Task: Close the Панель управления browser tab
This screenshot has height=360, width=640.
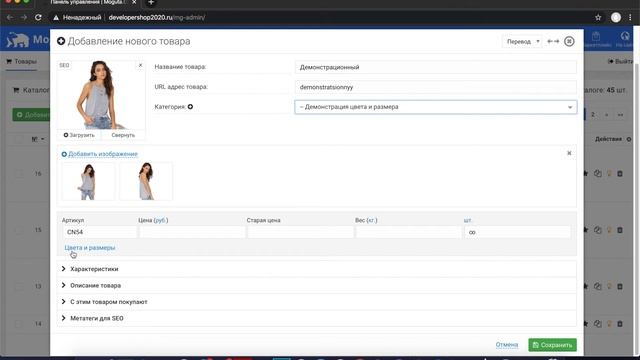Action: coord(134,2)
